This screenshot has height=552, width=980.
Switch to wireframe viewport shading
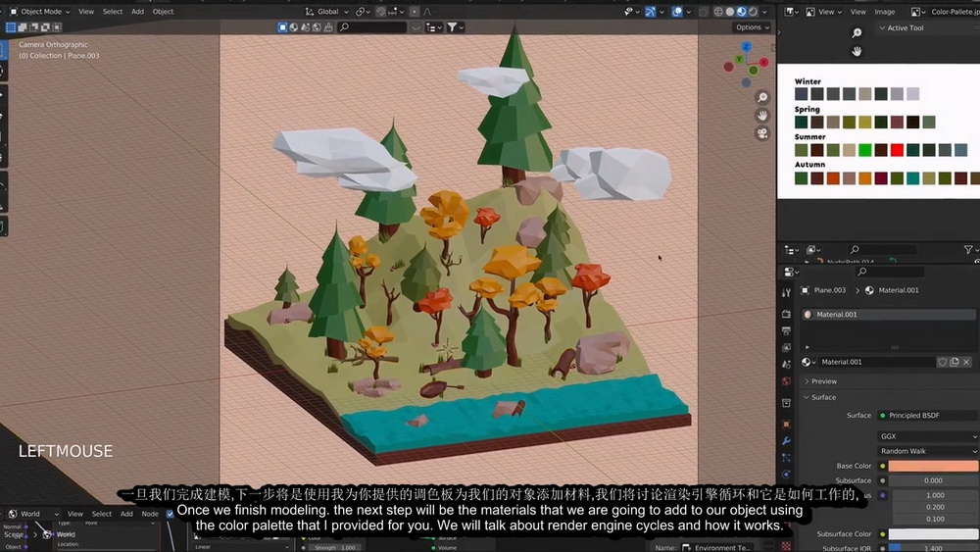[718, 11]
